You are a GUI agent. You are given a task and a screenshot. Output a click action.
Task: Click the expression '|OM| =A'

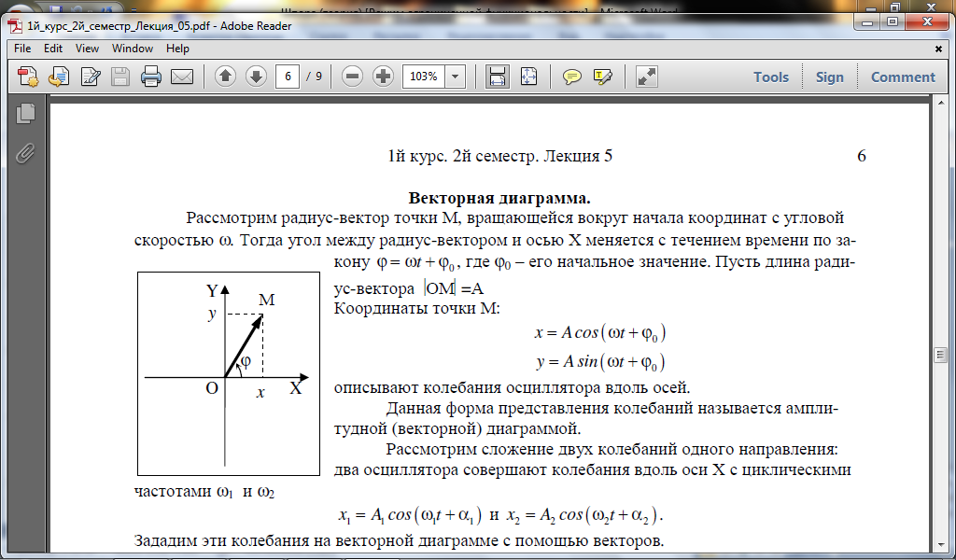(455, 288)
